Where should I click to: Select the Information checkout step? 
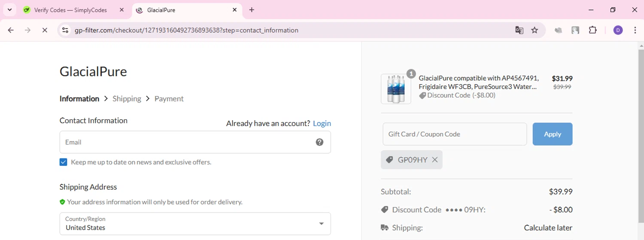(x=79, y=98)
